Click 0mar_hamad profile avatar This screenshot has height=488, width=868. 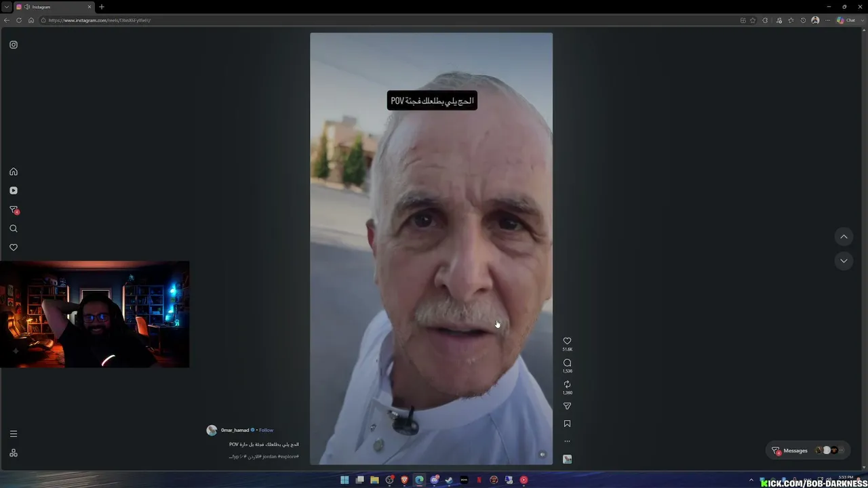tap(212, 430)
